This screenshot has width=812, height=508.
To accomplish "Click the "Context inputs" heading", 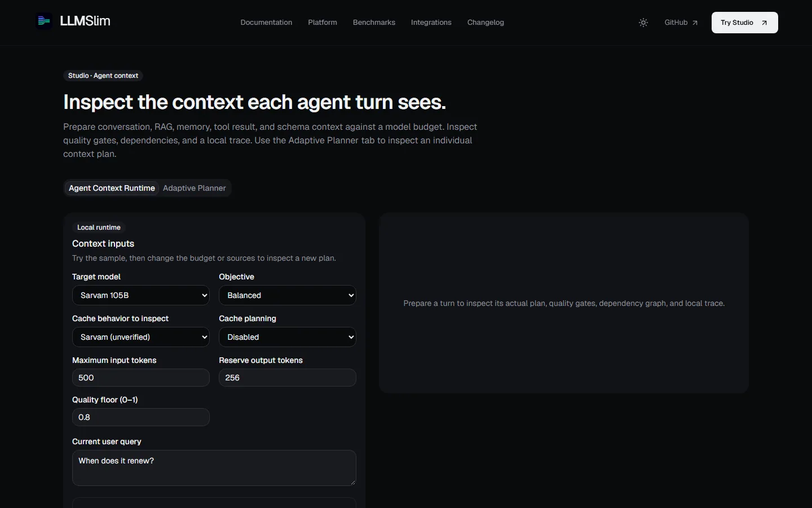I will pos(103,244).
